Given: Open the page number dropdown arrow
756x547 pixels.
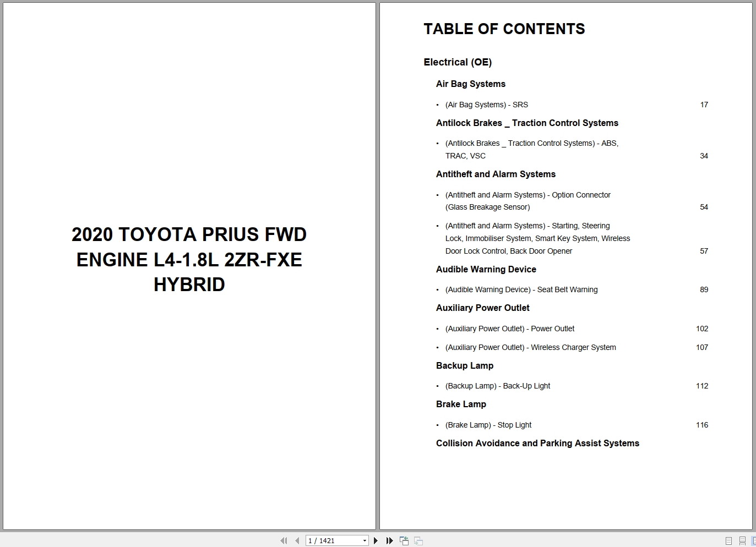Looking at the screenshot, I should coord(365,541).
